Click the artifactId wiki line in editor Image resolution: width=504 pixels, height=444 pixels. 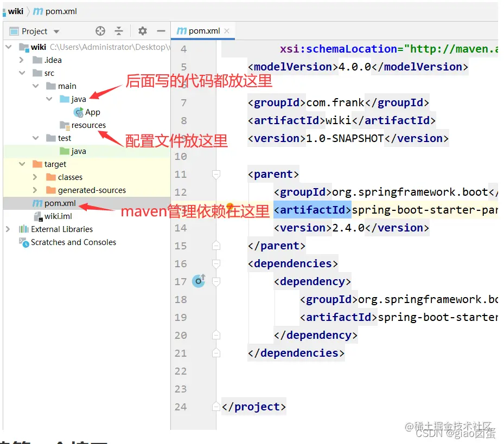[x=341, y=120]
